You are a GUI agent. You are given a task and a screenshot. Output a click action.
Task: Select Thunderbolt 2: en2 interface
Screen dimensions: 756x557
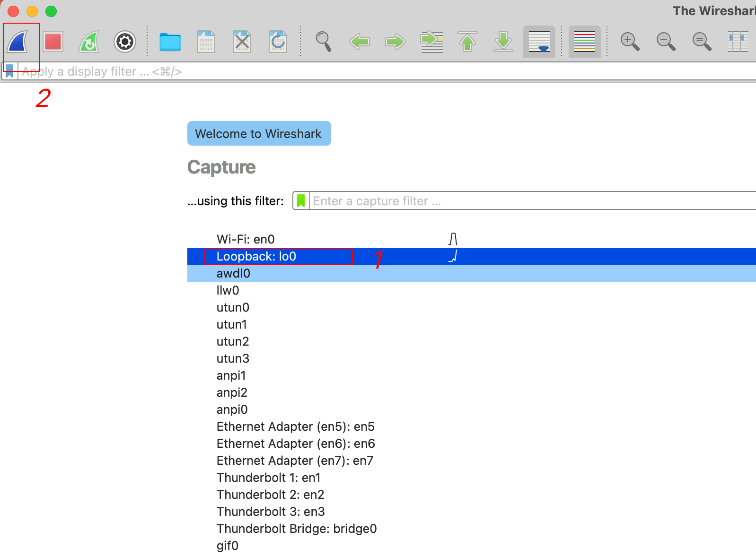coord(472,495)
